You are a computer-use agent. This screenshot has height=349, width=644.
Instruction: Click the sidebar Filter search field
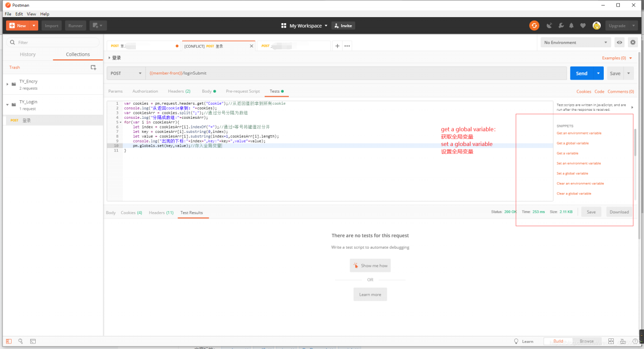coord(53,42)
